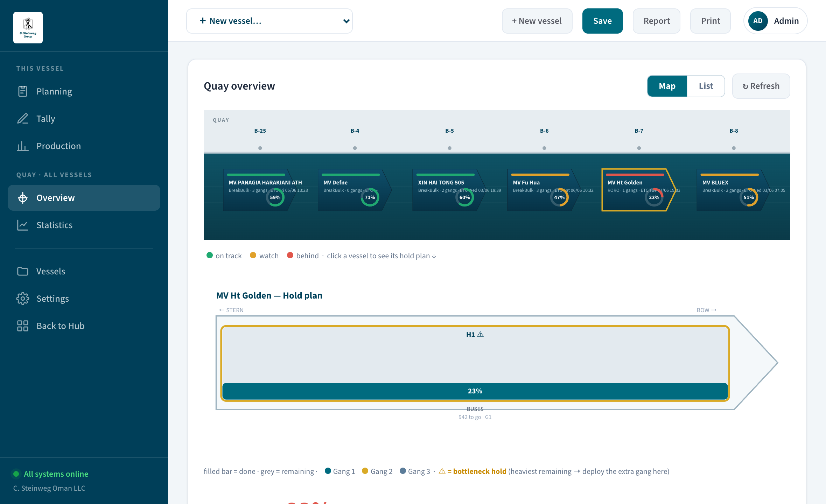The width and height of the screenshot is (826, 504).
Task: Open Planning via its clipboard icon
Action: click(23, 91)
